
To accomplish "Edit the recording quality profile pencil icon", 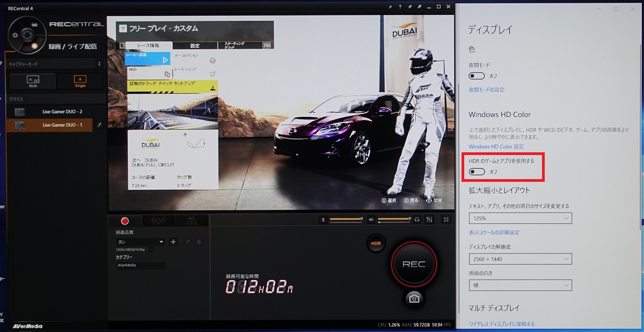I will 188,242.
